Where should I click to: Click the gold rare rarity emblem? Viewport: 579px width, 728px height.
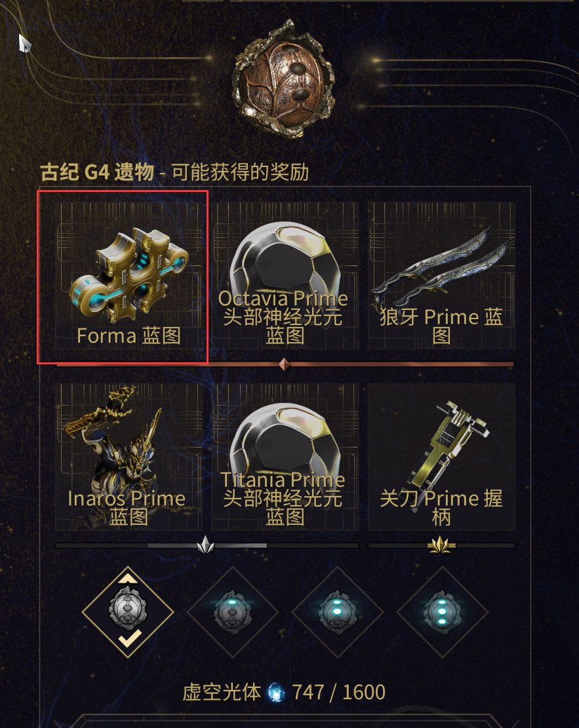click(x=440, y=545)
